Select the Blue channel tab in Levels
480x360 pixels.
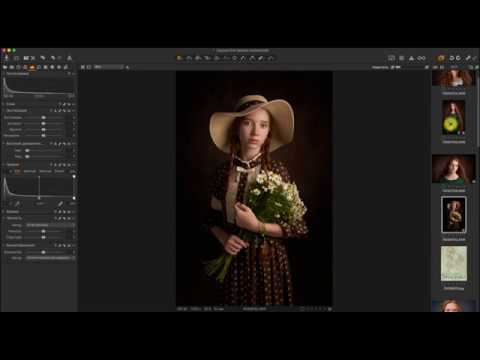[59, 171]
